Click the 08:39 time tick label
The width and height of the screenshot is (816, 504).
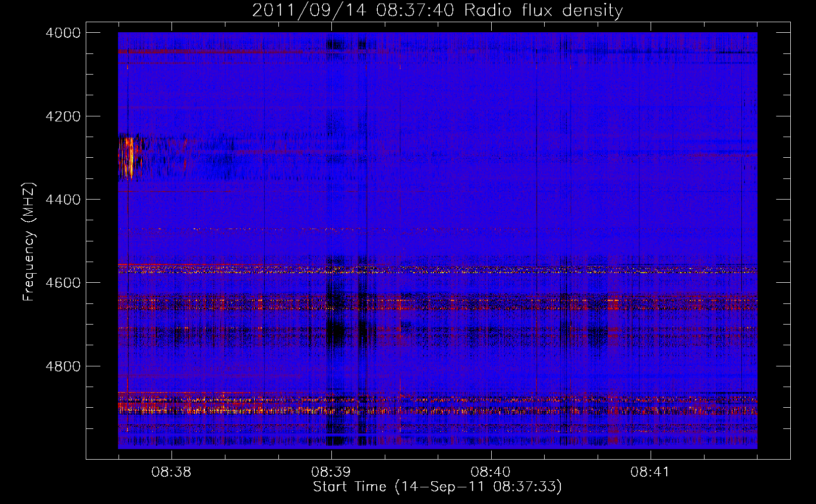click(x=331, y=472)
